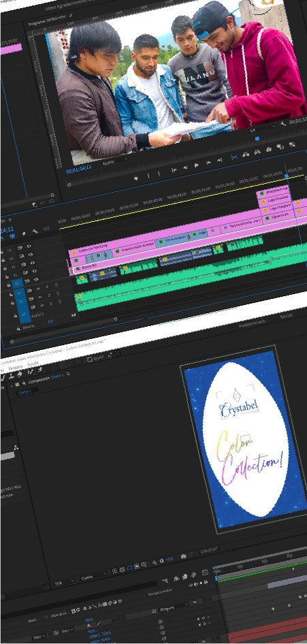The image size is (307, 644).
Task: Click the Add Marker icon under preview
Action: (136, 178)
